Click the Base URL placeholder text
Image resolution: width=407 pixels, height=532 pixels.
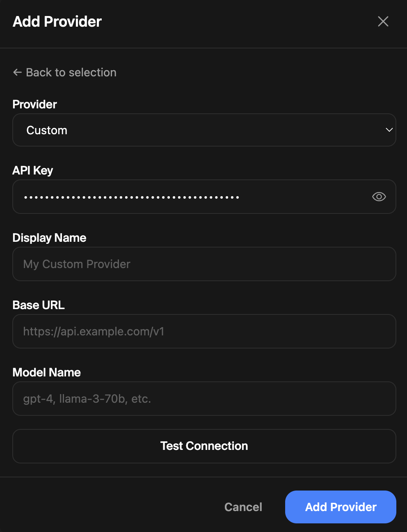[94, 331]
